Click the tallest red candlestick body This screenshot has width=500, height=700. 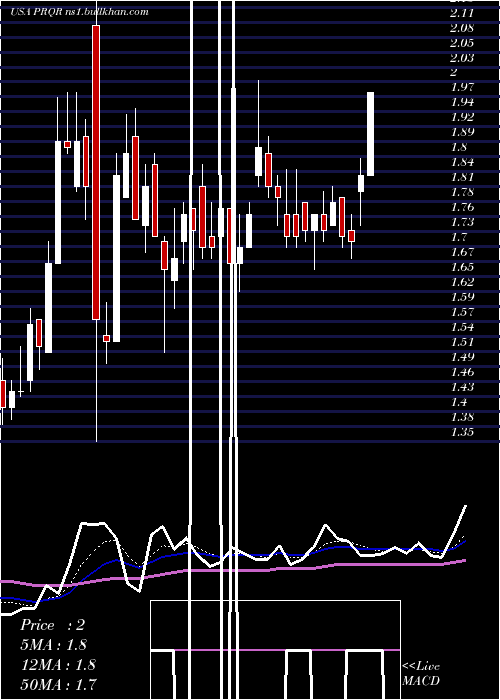click(x=96, y=172)
